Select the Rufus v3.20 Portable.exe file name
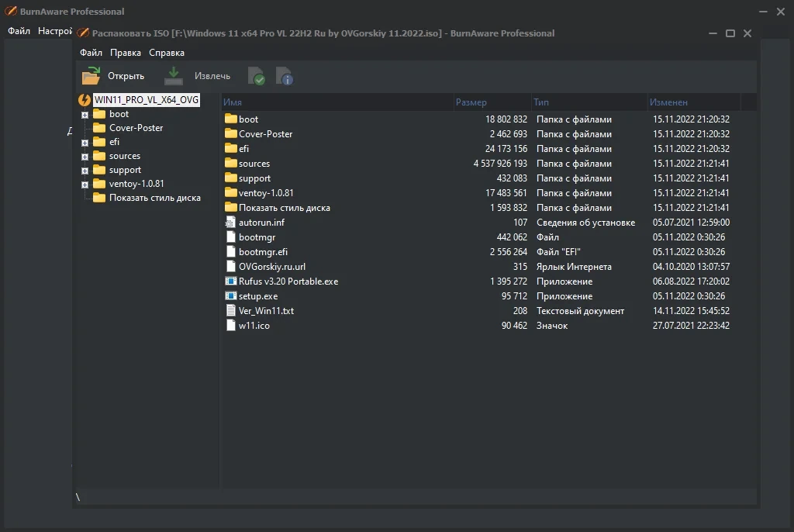The width and height of the screenshot is (794, 532). [x=288, y=282]
